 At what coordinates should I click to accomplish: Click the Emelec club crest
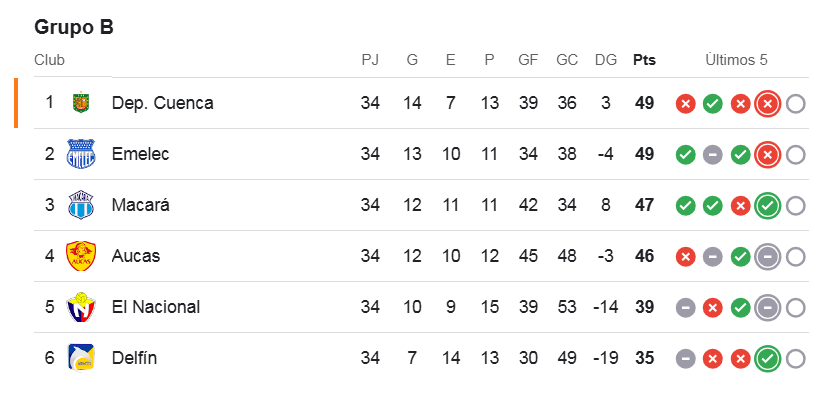point(80,154)
